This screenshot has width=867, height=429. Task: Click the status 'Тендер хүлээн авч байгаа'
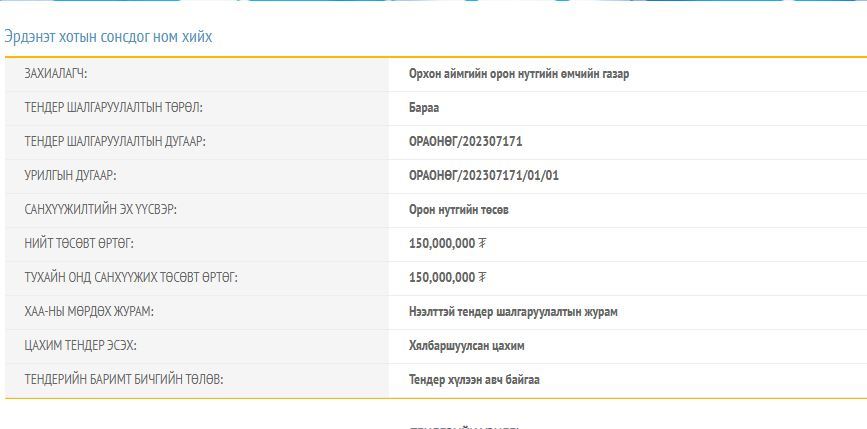coord(475,380)
